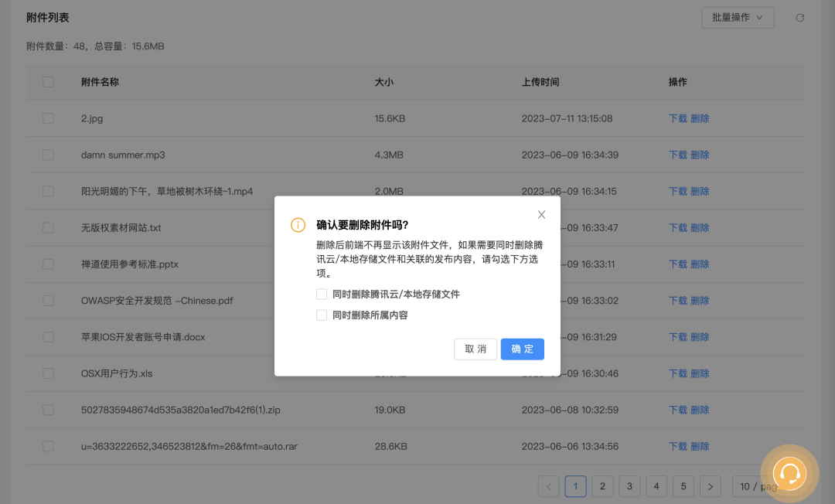835x504 pixels.
Task: Refresh the attachment list
Action: [799, 17]
